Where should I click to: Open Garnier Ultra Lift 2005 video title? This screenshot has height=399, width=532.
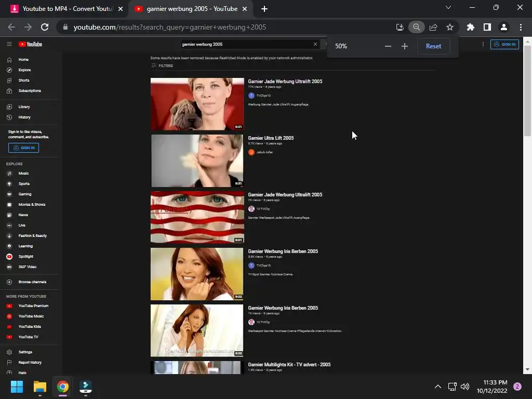click(x=271, y=138)
